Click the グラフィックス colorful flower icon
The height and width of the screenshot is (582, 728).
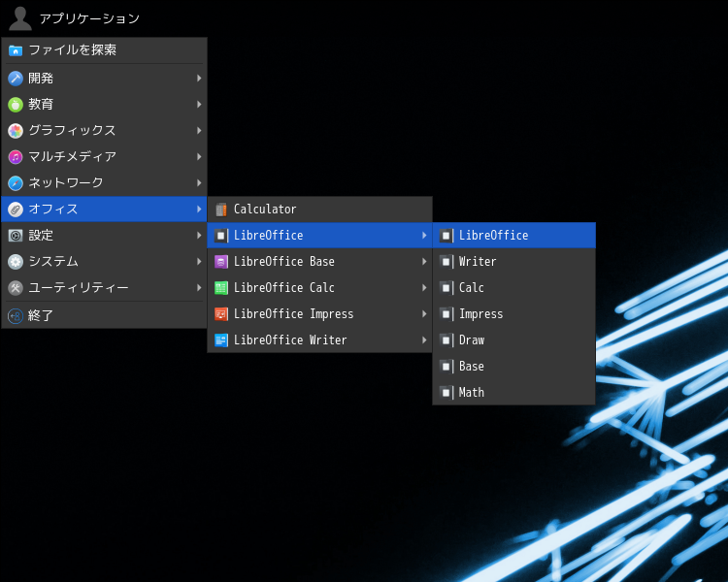pyautogui.click(x=16, y=131)
